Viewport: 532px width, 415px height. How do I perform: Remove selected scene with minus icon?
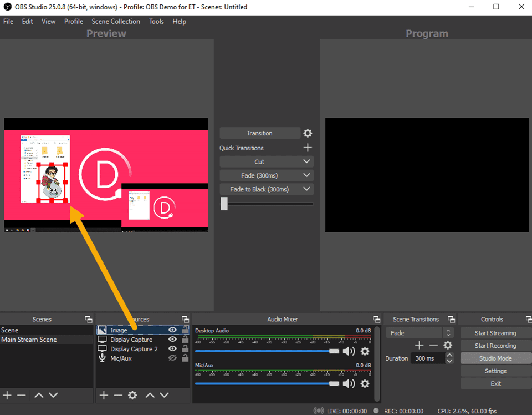click(22, 395)
